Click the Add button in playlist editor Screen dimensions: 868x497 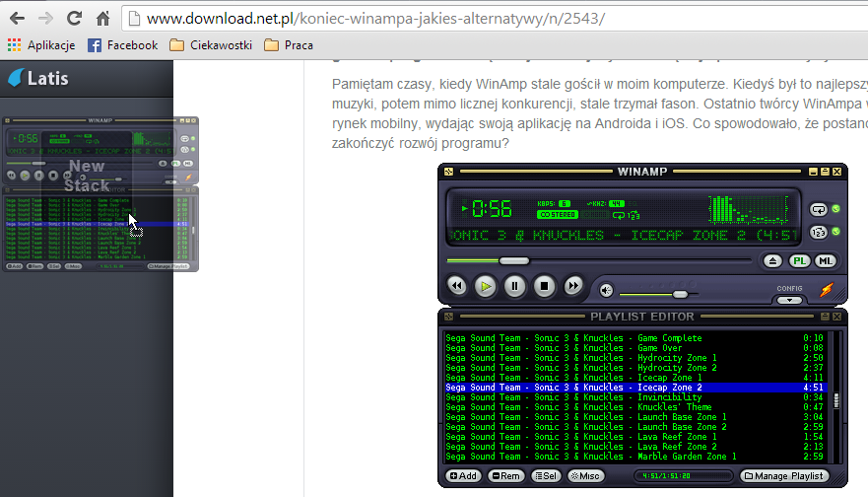(463, 476)
